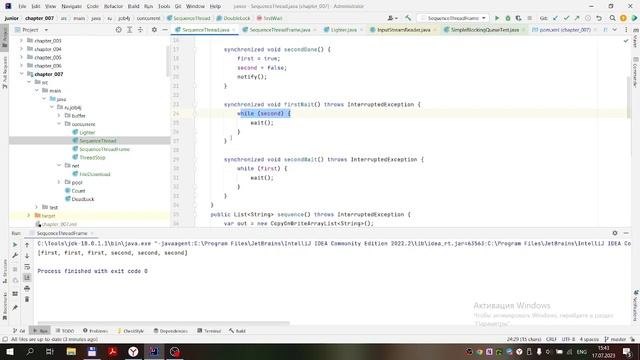The image size is (640, 360).
Task: Expand all nodes in Project panel
Action: [x=129, y=30]
